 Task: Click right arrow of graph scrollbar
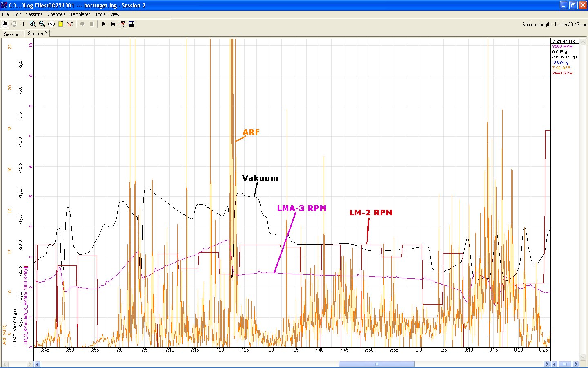point(547,364)
